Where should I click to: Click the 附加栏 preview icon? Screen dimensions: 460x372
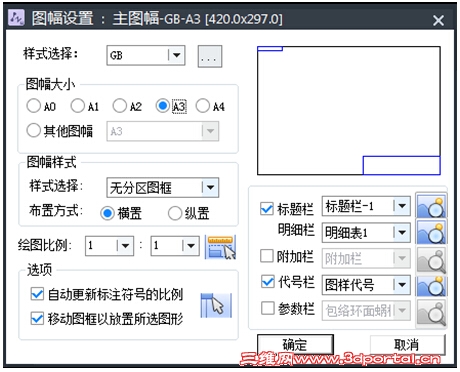[431, 259]
